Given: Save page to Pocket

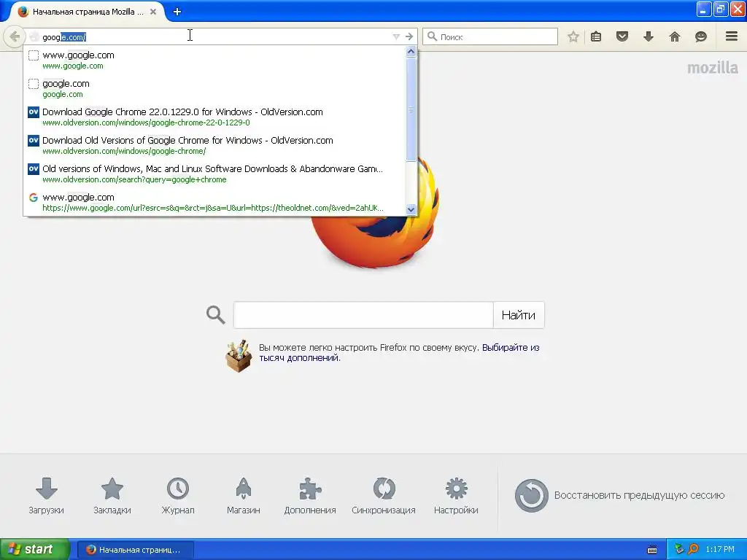Looking at the screenshot, I should (x=622, y=36).
